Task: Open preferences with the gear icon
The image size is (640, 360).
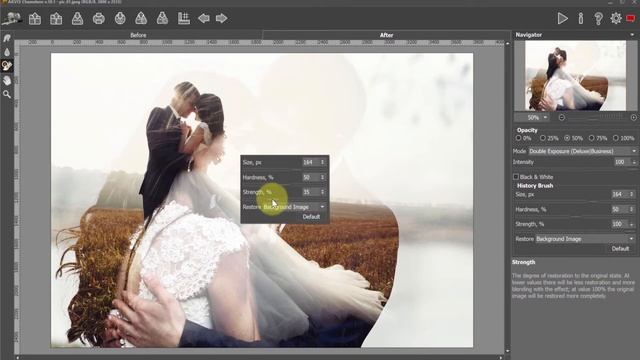Action: coord(616,18)
